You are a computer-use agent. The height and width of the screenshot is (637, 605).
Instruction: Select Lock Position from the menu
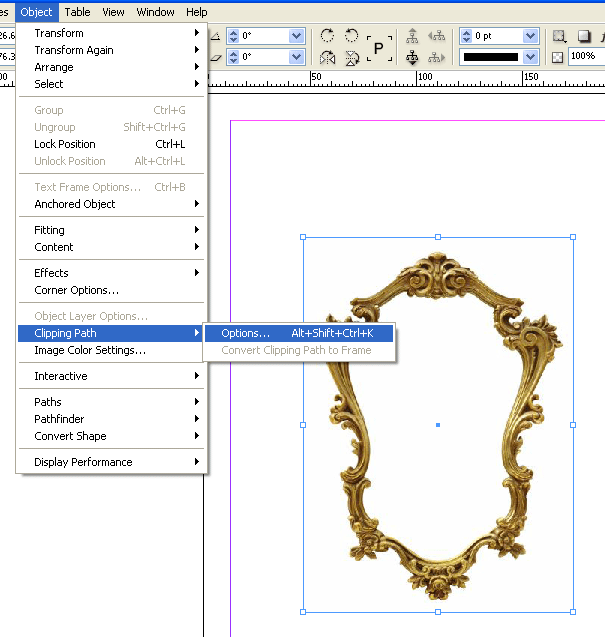111,144
